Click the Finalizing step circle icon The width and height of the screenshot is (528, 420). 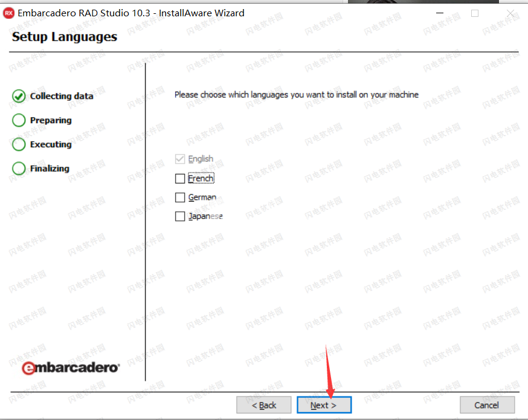click(19, 168)
